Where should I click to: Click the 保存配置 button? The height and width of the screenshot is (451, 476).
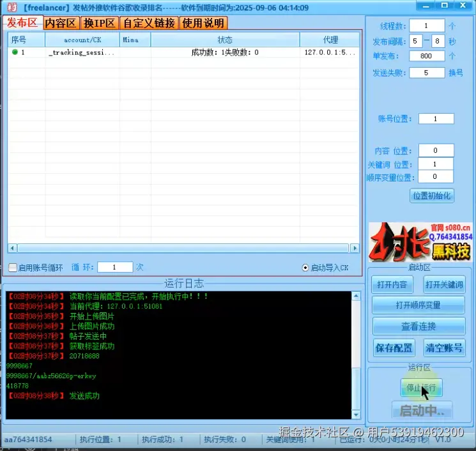pos(394,348)
